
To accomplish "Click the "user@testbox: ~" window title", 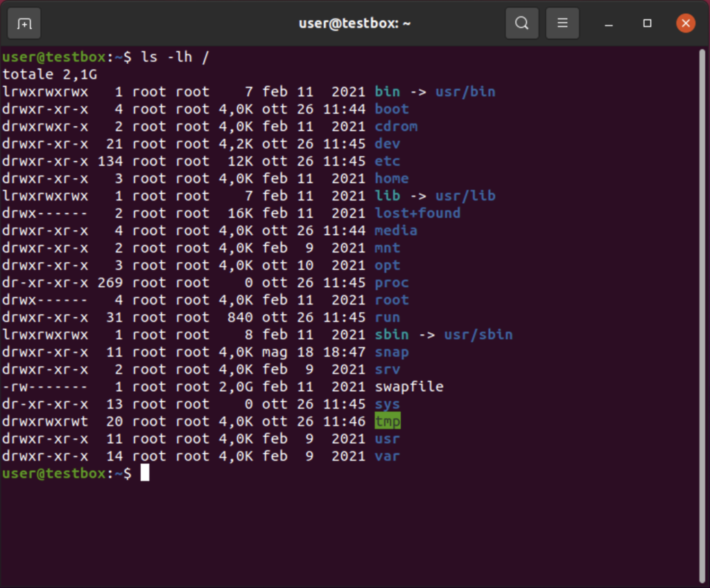I will pyautogui.click(x=354, y=24).
